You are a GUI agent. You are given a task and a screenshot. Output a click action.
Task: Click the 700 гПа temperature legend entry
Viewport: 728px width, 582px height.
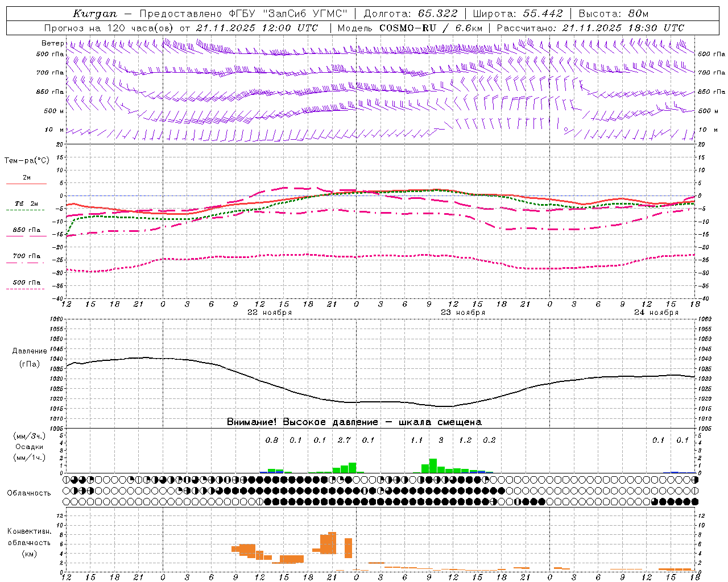pyautogui.click(x=27, y=256)
